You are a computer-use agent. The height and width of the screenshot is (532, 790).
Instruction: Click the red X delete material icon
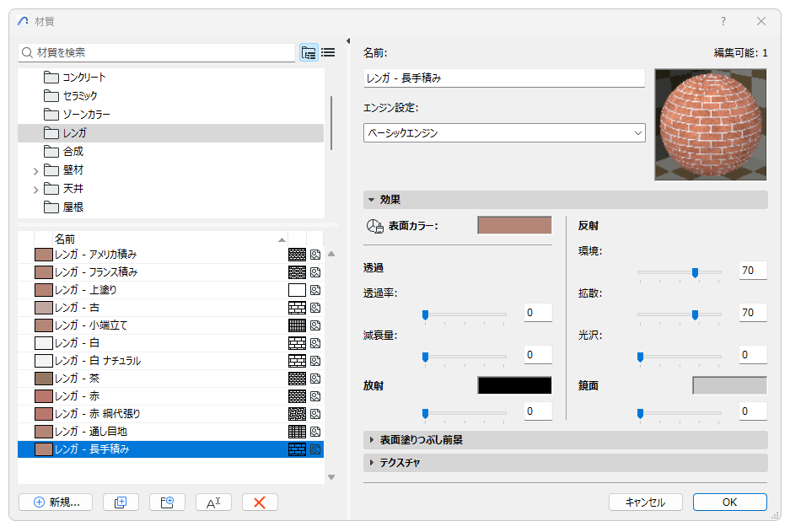pos(260,502)
